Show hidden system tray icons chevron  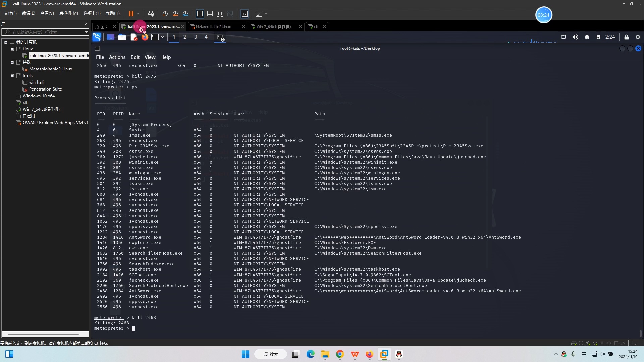coord(555,354)
